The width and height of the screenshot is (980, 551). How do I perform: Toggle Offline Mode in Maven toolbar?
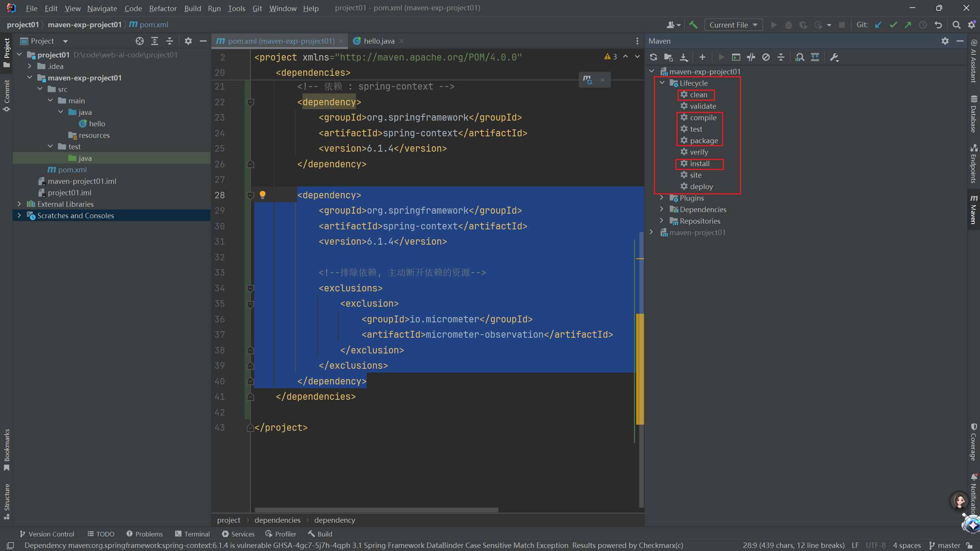pyautogui.click(x=751, y=57)
